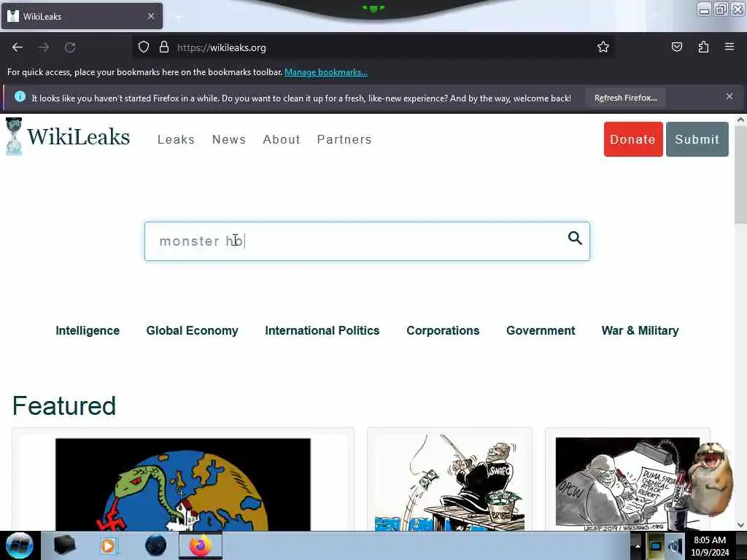
Task: Close the WikiLeaks browser tab
Action: click(151, 16)
